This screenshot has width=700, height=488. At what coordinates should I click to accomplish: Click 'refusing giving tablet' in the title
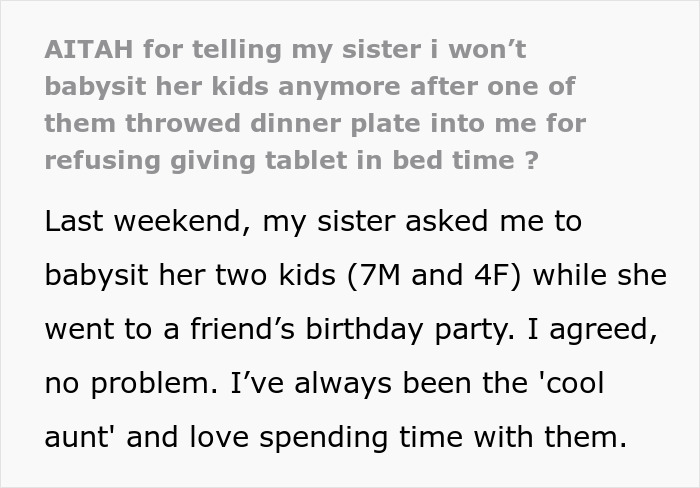coord(196,160)
